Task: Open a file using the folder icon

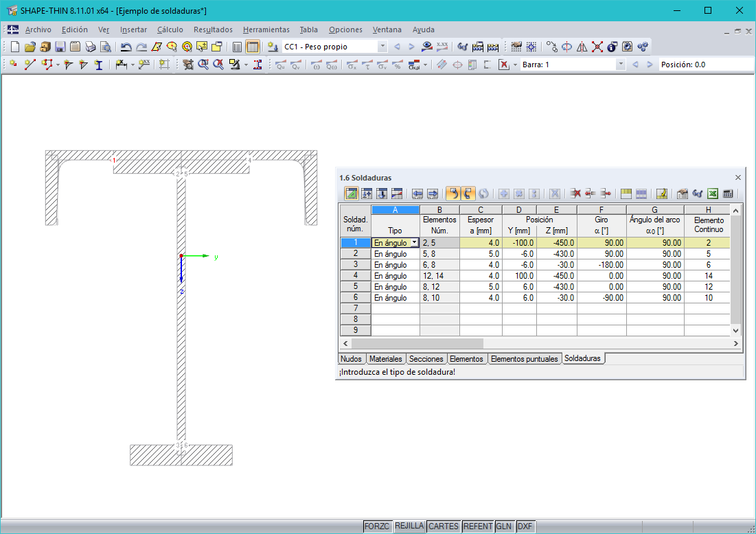Action: click(30, 47)
